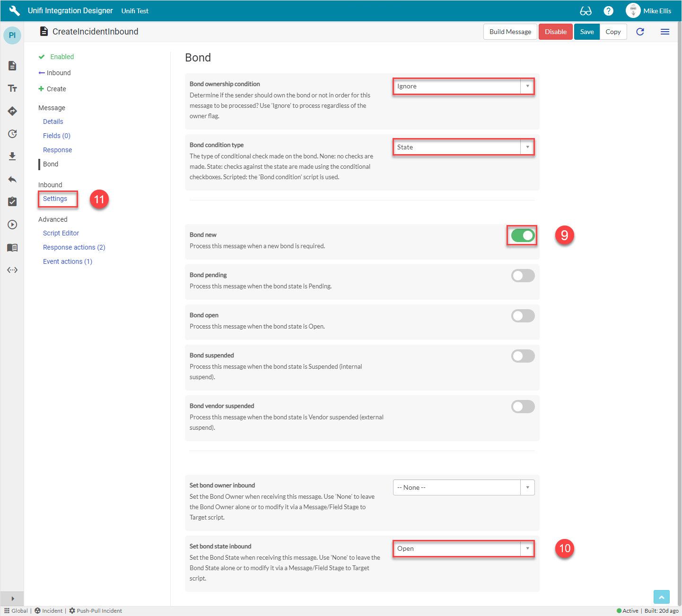The image size is (682, 616).
Task: Open Script Editor in Advanced section
Action: pos(61,233)
